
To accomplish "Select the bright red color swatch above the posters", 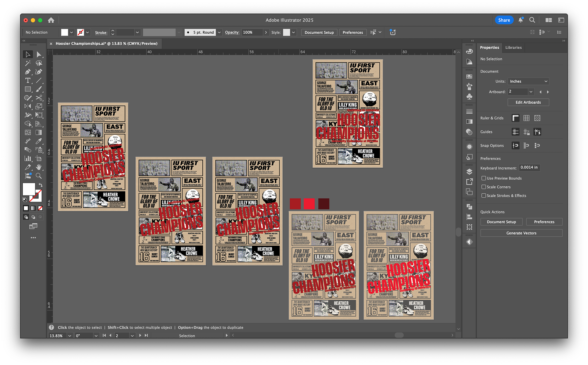I will pos(309,203).
